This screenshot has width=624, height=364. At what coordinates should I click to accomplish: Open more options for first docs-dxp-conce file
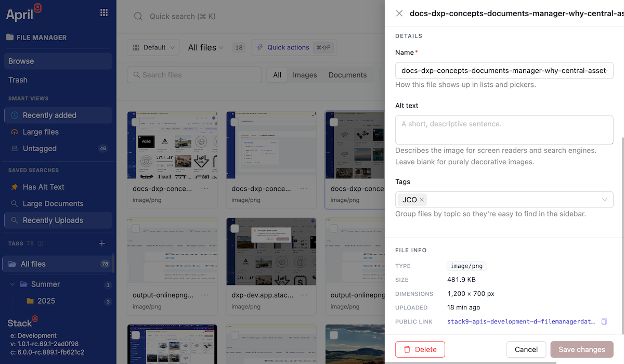click(205, 189)
